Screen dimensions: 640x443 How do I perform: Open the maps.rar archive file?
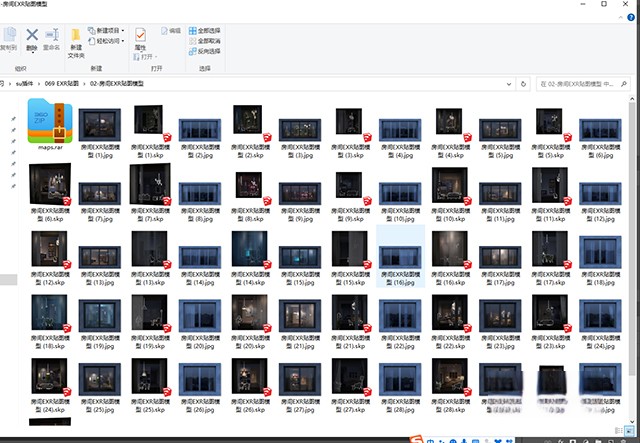point(51,123)
